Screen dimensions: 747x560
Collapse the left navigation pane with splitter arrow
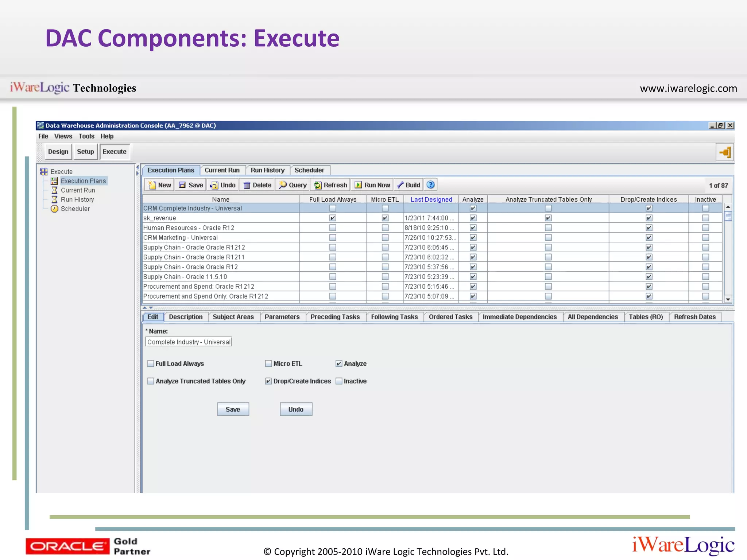(x=138, y=168)
